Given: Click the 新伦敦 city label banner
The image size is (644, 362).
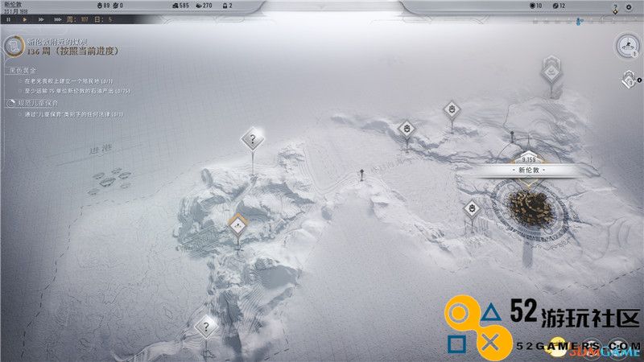Looking at the screenshot, I should click(529, 170).
